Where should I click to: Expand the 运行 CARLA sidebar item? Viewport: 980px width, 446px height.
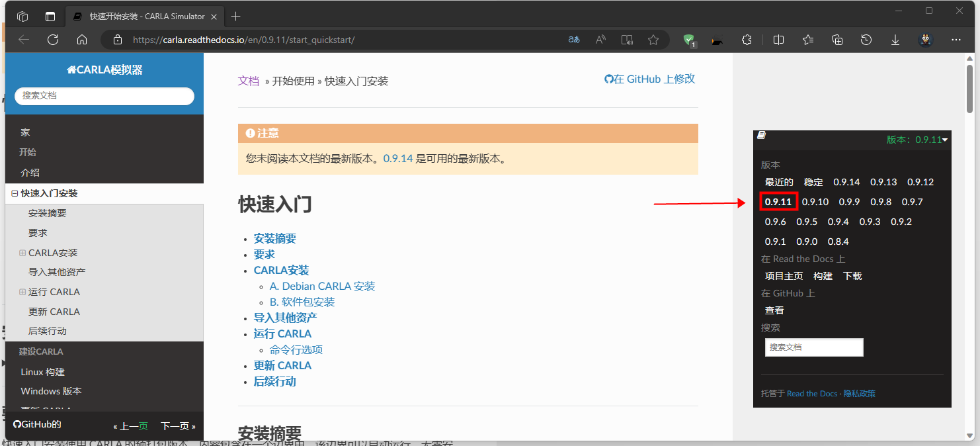pyautogui.click(x=22, y=292)
